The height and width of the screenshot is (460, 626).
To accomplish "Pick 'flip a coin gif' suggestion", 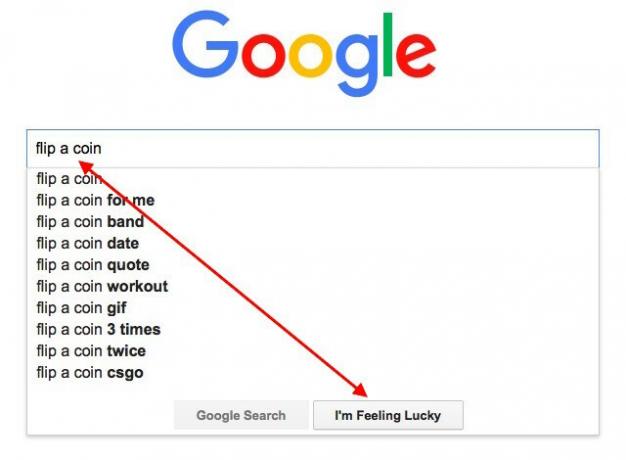I will pos(313,308).
